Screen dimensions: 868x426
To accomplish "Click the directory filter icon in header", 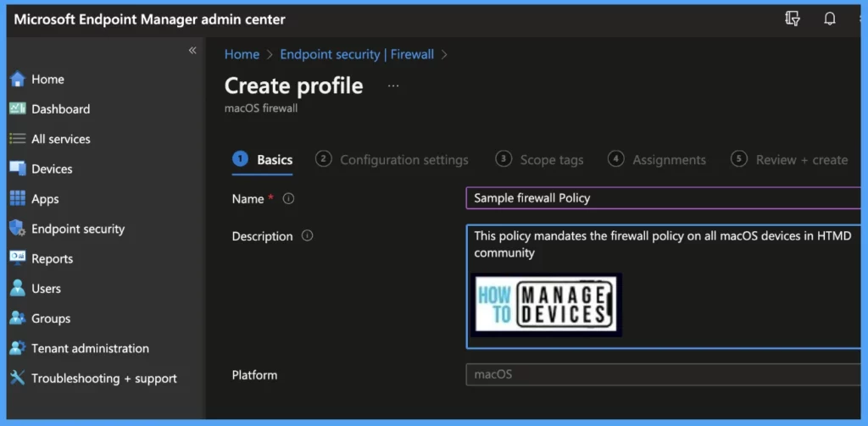I will (x=793, y=19).
